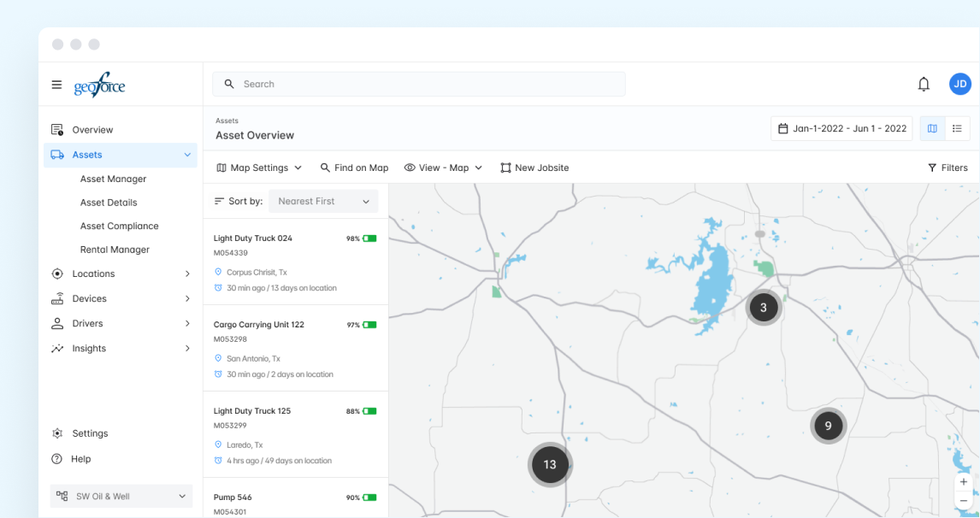Open notifications bell icon

[x=924, y=84]
